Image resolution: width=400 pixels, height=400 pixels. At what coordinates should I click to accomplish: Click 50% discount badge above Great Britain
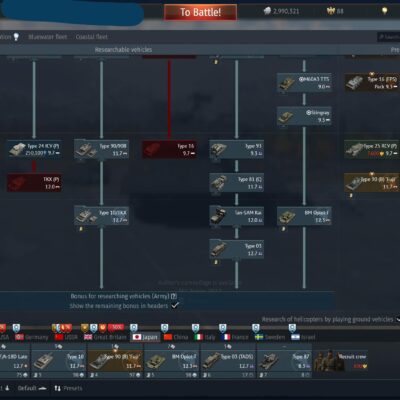pos(116,327)
